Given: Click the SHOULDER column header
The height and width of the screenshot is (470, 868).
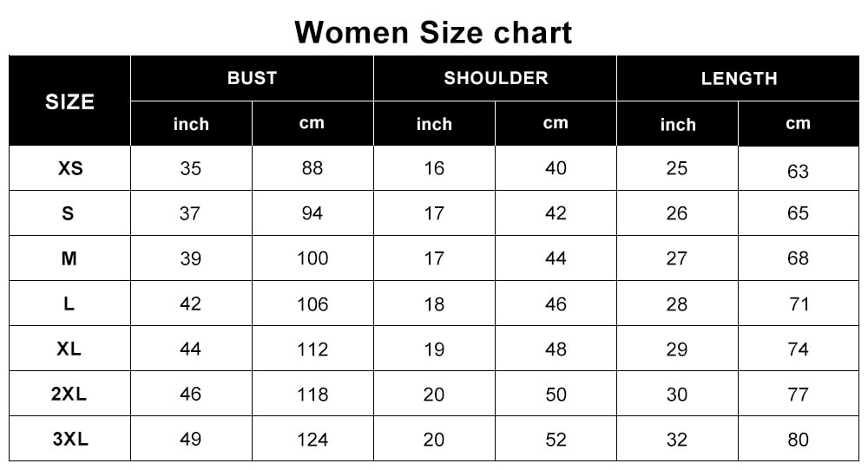Looking at the screenshot, I should (x=496, y=78).
